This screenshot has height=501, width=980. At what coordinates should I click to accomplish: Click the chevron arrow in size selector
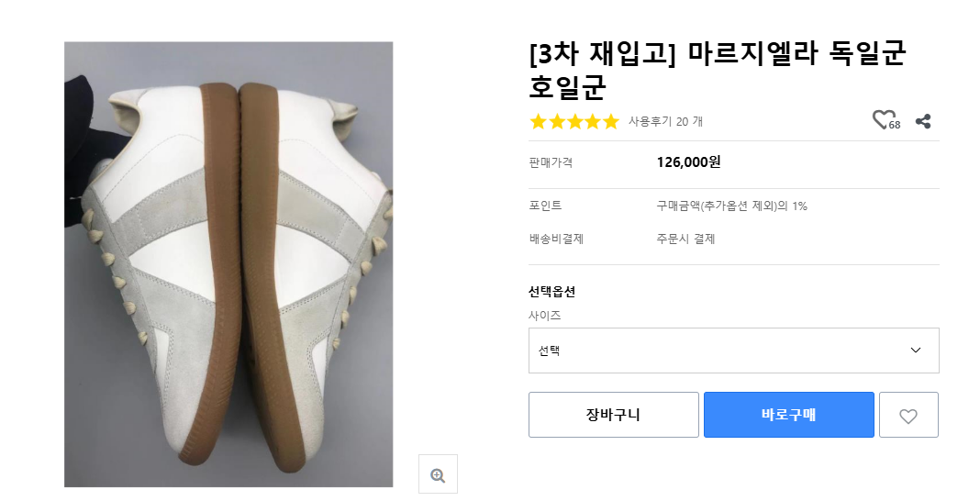pyautogui.click(x=915, y=351)
